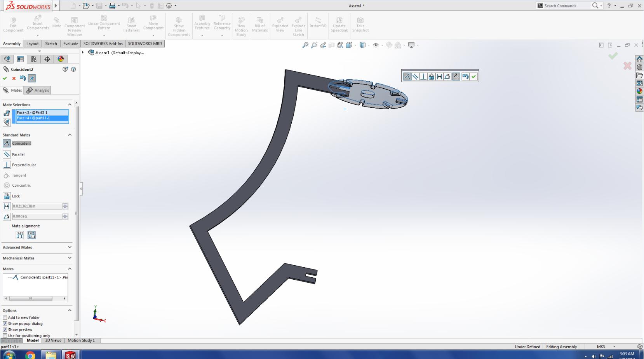The image size is (644, 359).
Task: Open Appearances color ball in task pane
Action: 639,91
